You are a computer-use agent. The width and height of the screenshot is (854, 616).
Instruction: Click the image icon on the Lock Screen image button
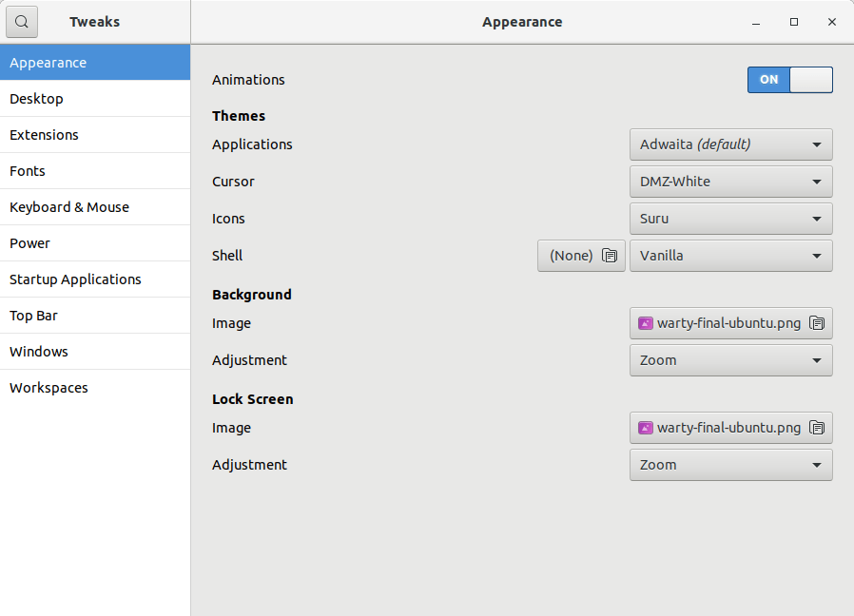tap(646, 428)
